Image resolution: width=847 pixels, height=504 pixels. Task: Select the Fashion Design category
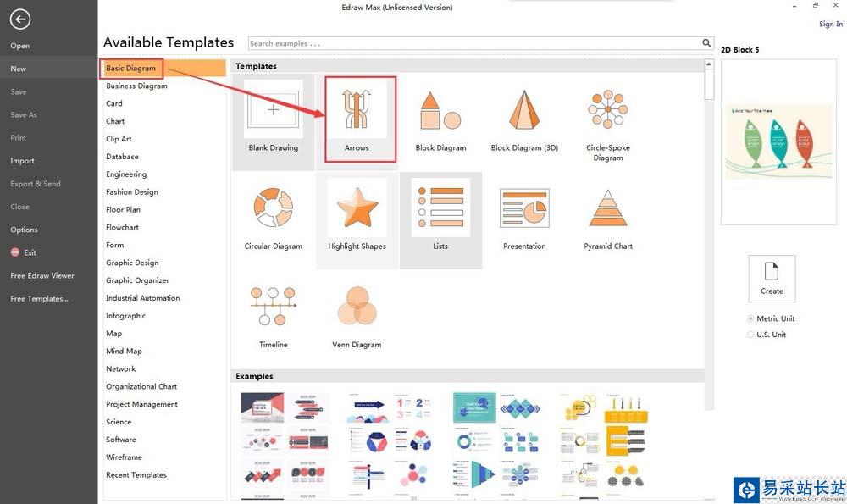pyautogui.click(x=132, y=191)
